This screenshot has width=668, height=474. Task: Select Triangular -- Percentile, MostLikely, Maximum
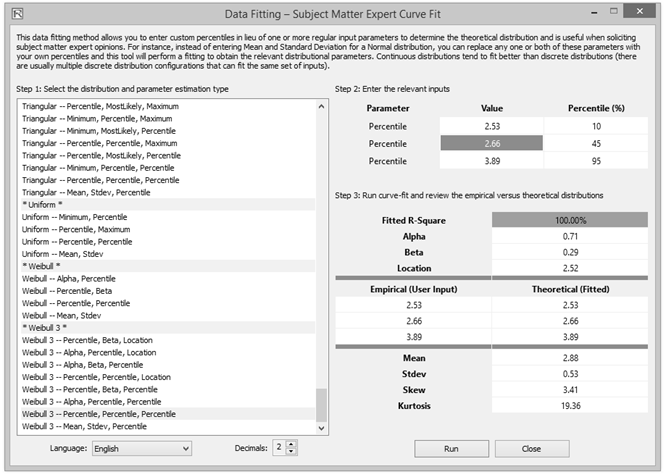[168, 106]
